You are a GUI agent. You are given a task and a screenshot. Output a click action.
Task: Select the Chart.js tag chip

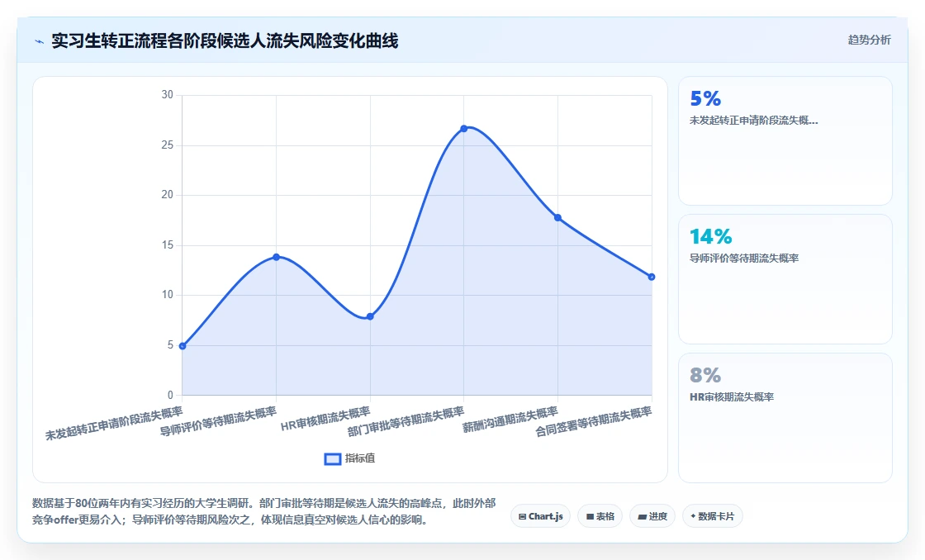click(540, 516)
